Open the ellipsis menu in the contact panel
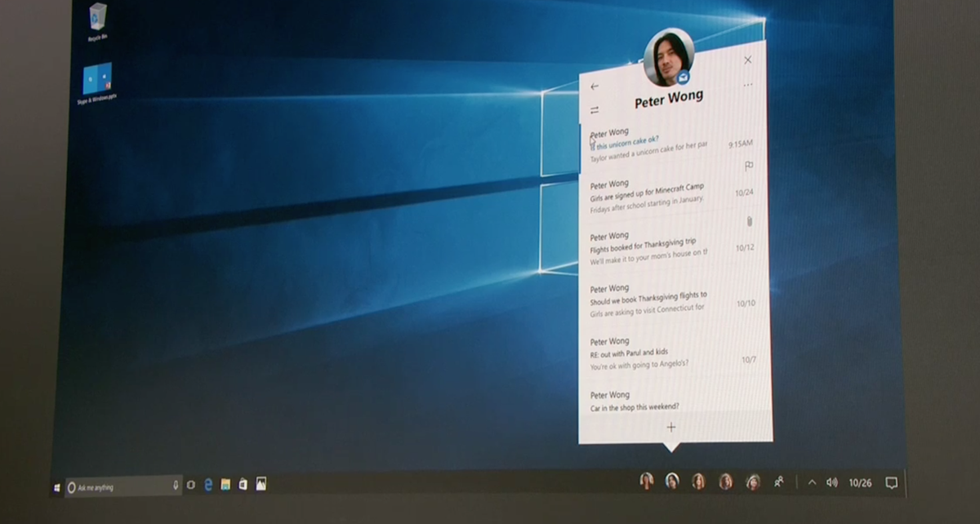This screenshot has width=980, height=524. click(747, 84)
